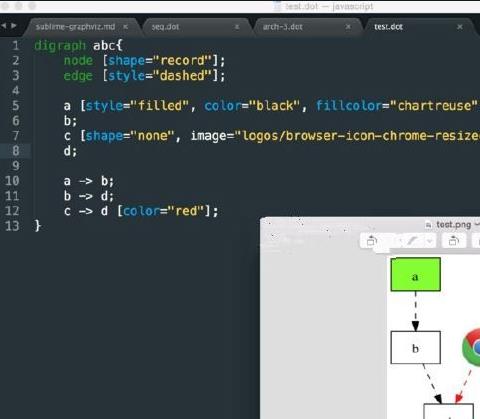
Task: Click the green node 'a' in preview
Action: pyautogui.click(x=415, y=274)
